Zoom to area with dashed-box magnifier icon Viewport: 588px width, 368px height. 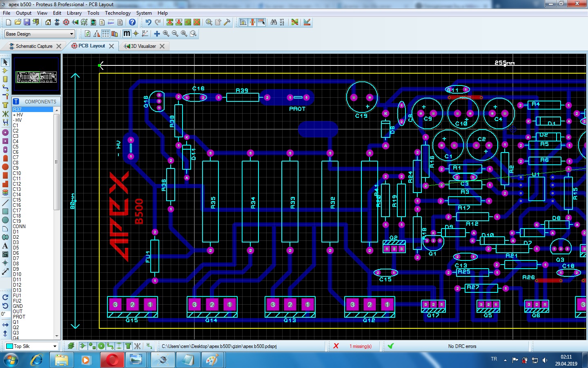193,34
